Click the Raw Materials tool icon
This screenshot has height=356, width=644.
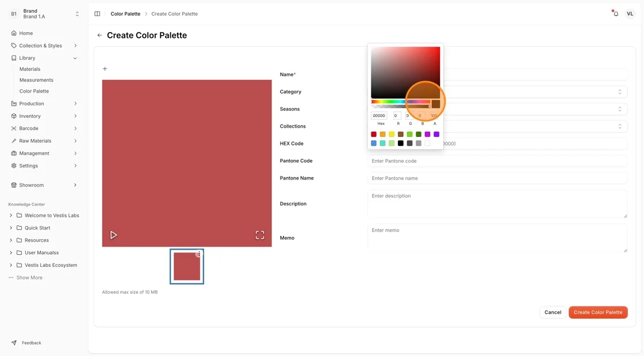coord(14,141)
